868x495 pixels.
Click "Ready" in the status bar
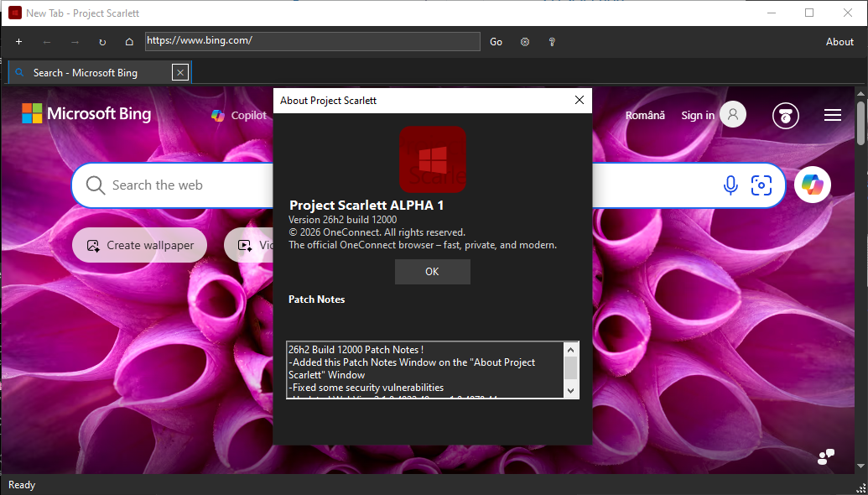[22, 485]
